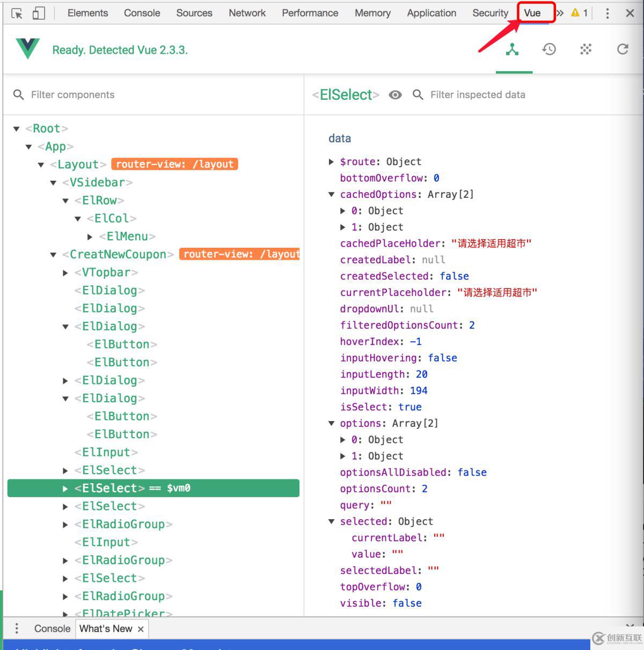The width and height of the screenshot is (644, 650).
Task: Select the CreatNewCoupon component
Action: tap(118, 254)
